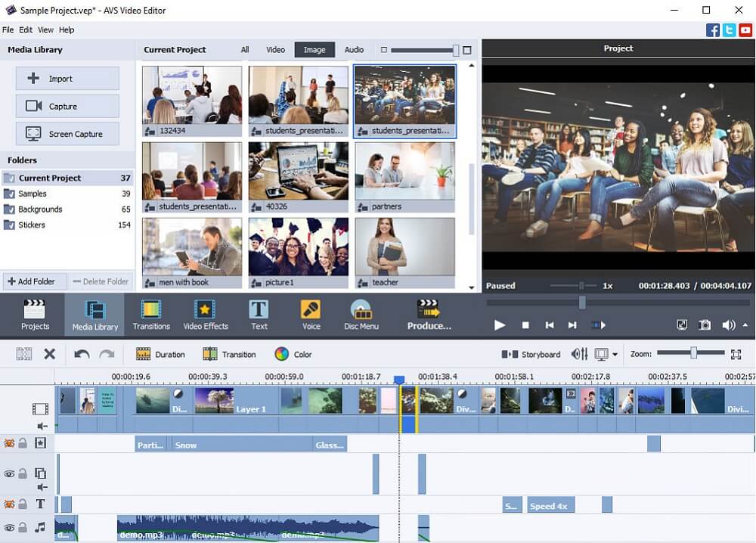Click the Screen Capture button
The width and height of the screenshot is (756, 543).
(x=67, y=133)
